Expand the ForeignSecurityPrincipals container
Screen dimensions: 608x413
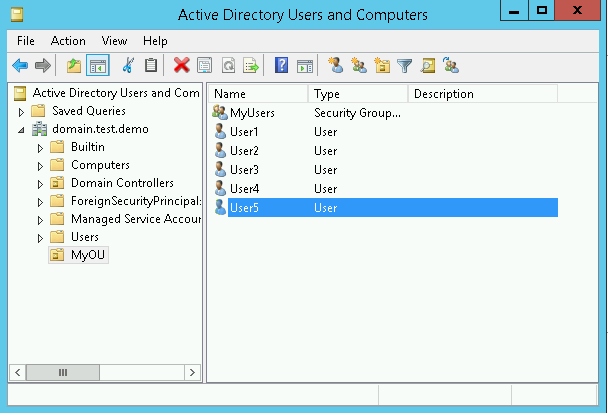click(x=40, y=202)
